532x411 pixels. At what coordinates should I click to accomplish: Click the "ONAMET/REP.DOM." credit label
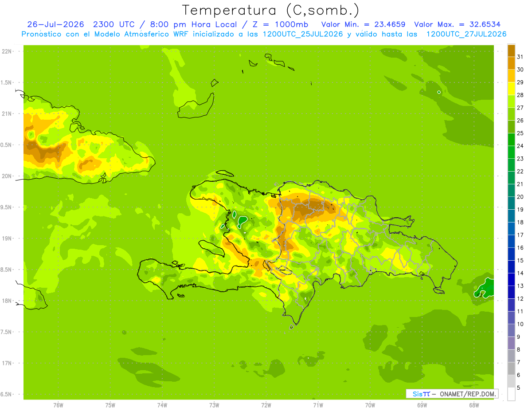pos(467,394)
